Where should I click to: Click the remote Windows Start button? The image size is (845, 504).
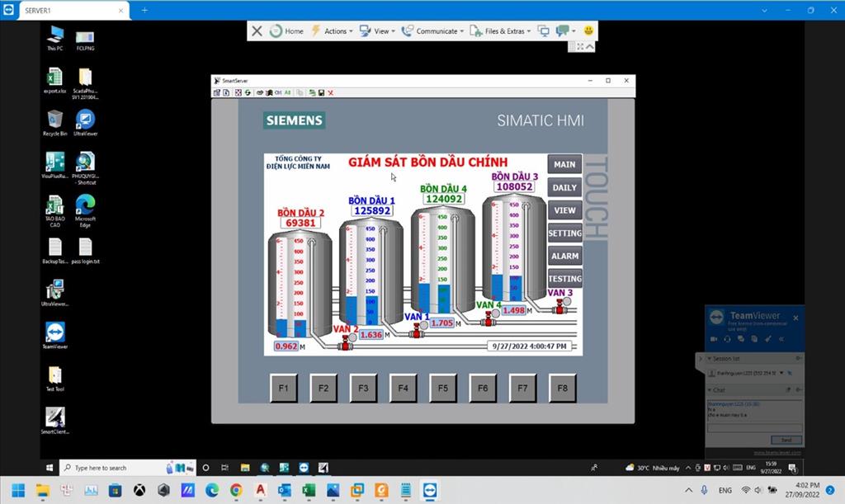point(50,468)
